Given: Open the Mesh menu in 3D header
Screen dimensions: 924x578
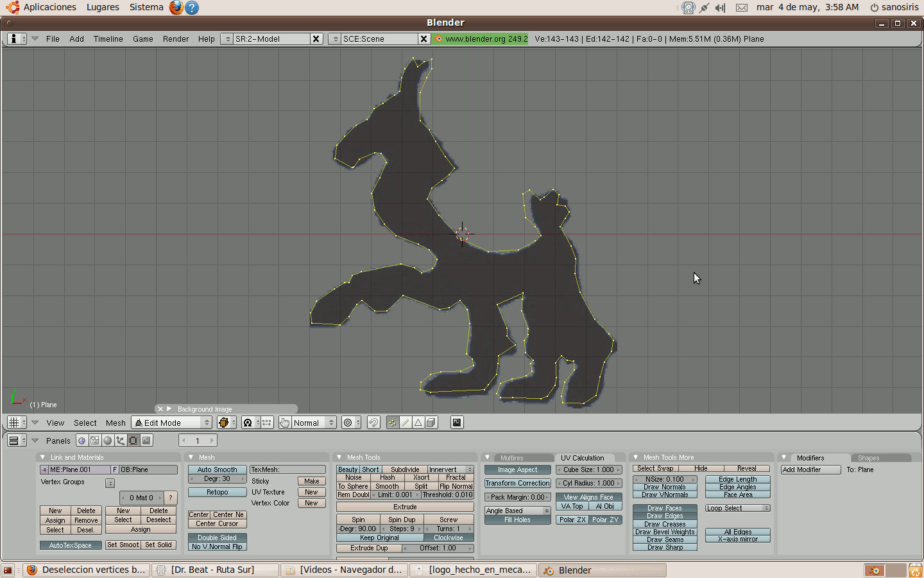Looking at the screenshot, I should pyautogui.click(x=116, y=423).
